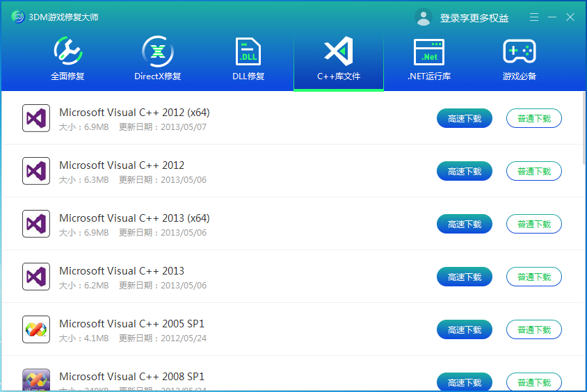The height and width of the screenshot is (392, 587).
Task: Select the Microsoft Visual C++ 2005 SP1 title
Action: point(131,324)
